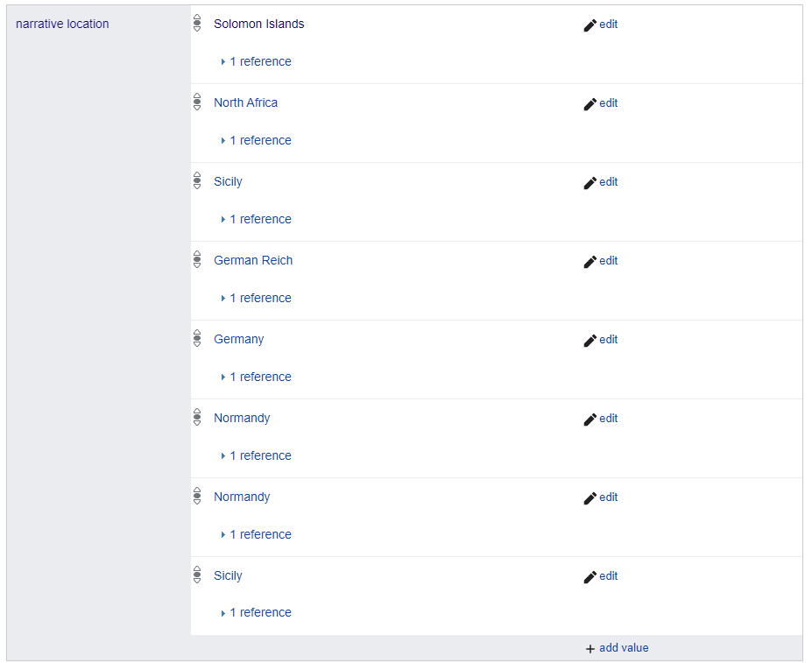
Task: Click pencil icon for the last Sicily entry
Action: click(590, 577)
